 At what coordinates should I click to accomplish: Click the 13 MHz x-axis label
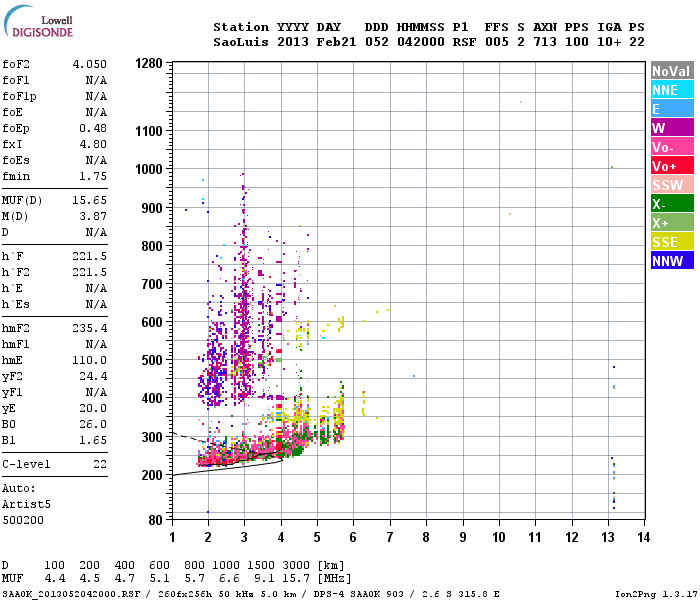click(608, 537)
